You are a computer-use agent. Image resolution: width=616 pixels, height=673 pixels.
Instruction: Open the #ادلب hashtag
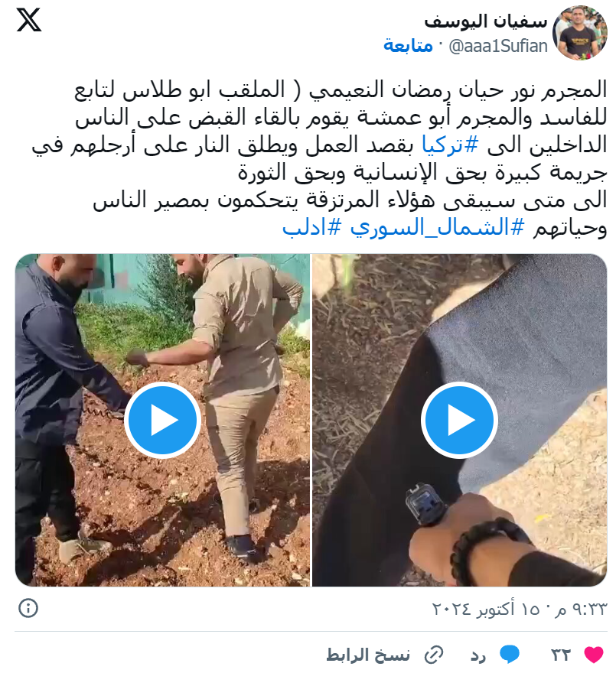coord(312,227)
